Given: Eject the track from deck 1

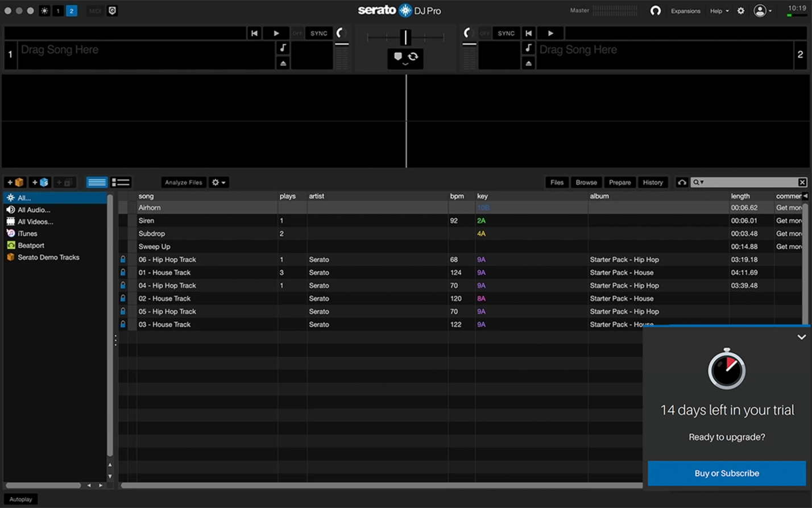Looking at the screenshot, I should pyautogui.click(x=283, y=63).
